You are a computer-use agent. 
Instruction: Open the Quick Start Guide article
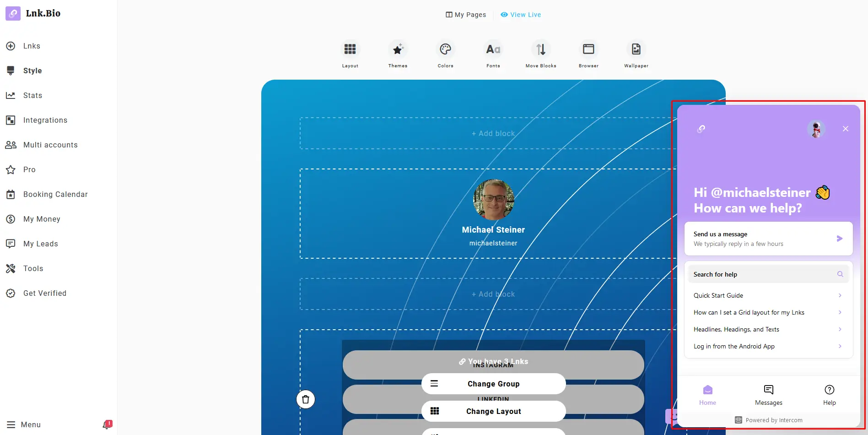click(x=768, y=295)
